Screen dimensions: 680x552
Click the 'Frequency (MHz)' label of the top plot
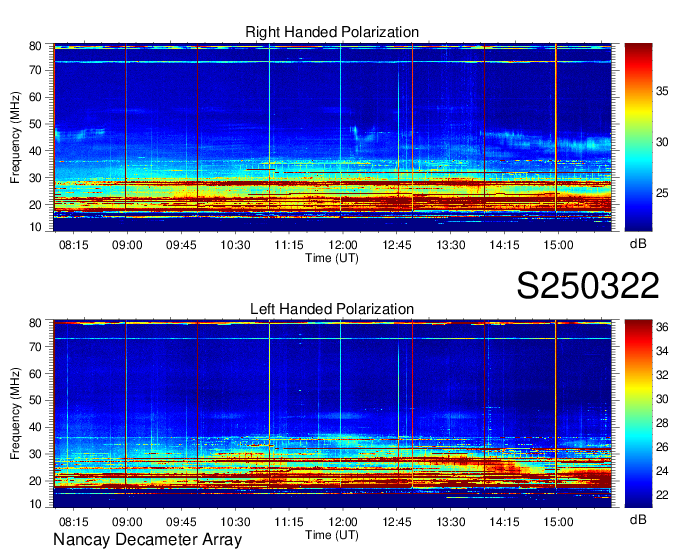[16, 137]
